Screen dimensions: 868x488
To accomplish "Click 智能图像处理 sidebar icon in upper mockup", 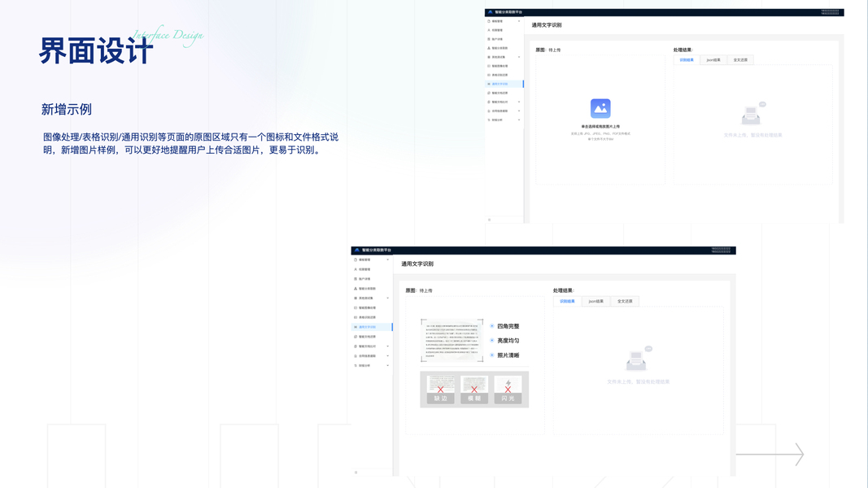I will [489, 66].
